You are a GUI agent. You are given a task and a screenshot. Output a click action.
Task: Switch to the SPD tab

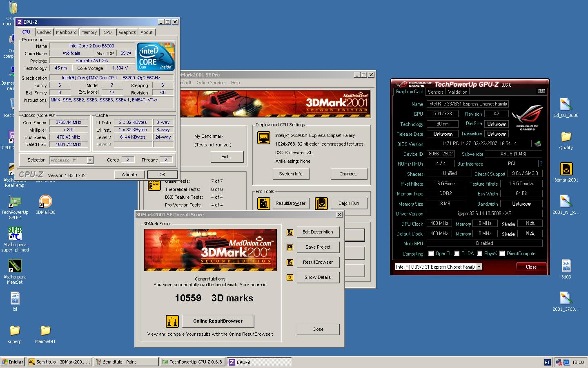coord(108,32)
